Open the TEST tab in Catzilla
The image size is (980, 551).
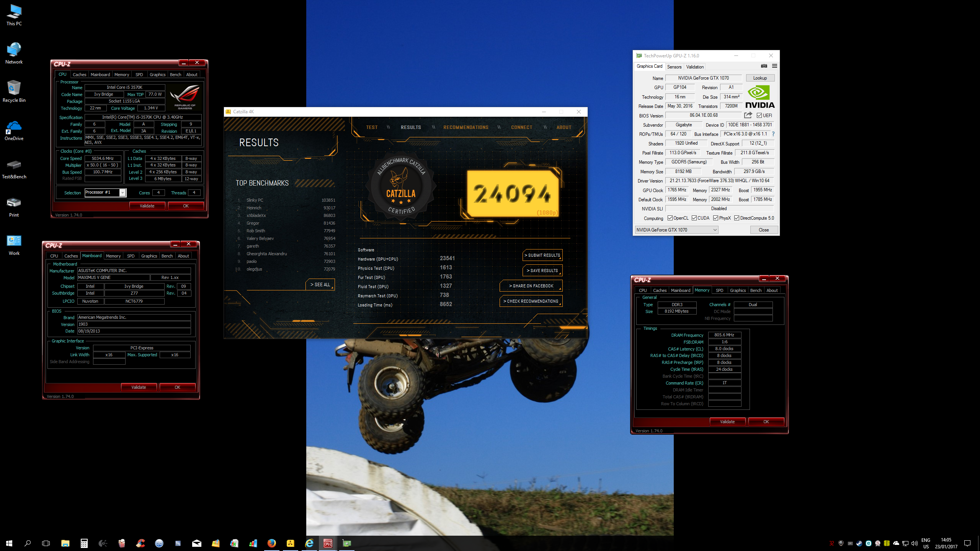[x=372, y=127]
